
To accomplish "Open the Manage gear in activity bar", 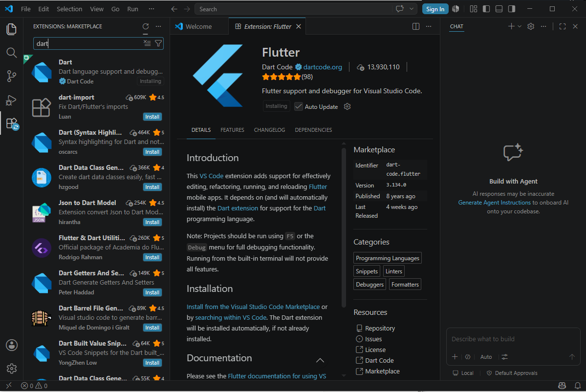I will (12, 369).
